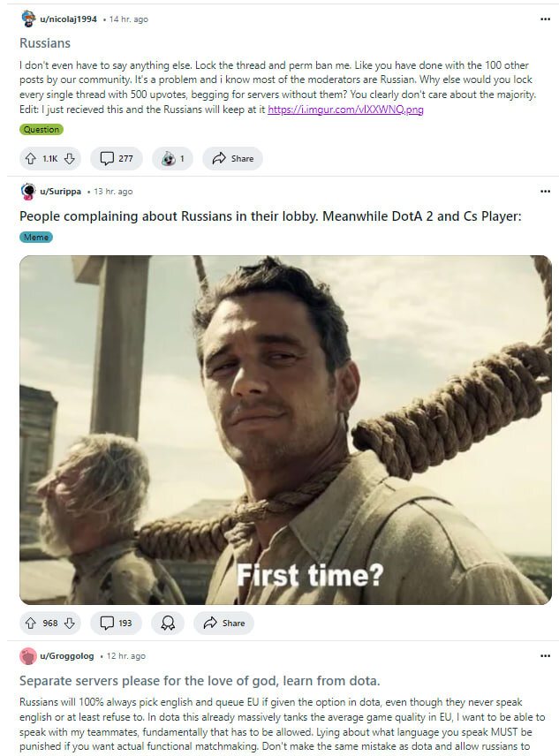Downvote the "Russians" post
Image resolution: width=559 pixels, height=756 pixels.
pyautogui.click(x=70, y=159)
